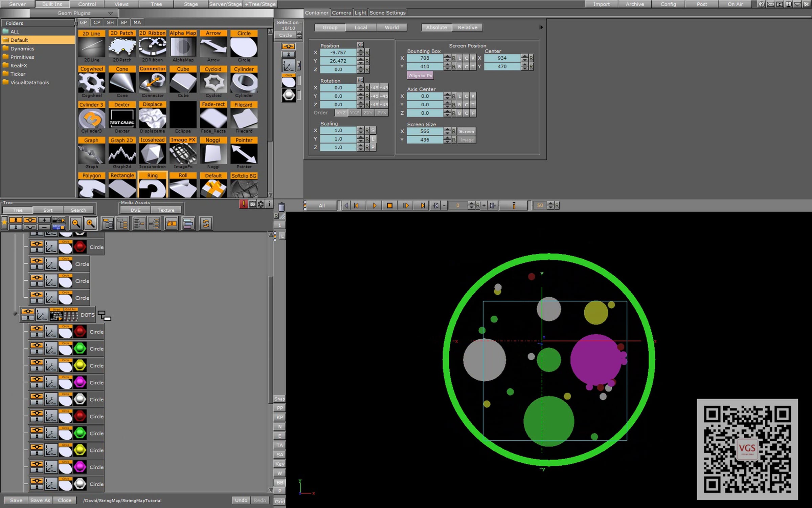Collapse the DOTS container tree arrow
The image size is (812, 508).
tap(15, 314)
